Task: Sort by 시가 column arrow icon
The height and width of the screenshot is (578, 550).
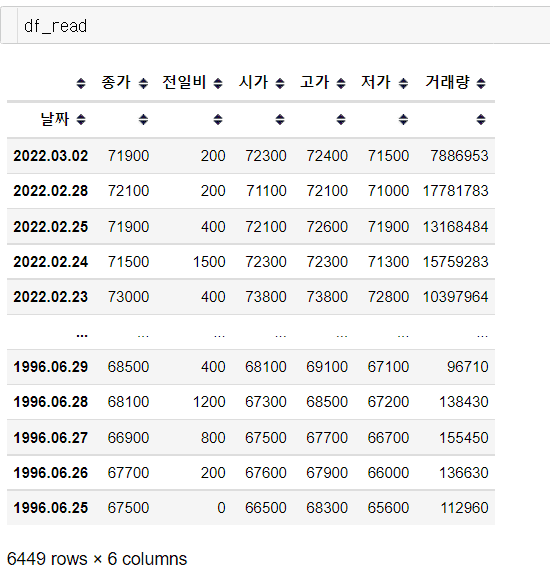Action: 280,83
